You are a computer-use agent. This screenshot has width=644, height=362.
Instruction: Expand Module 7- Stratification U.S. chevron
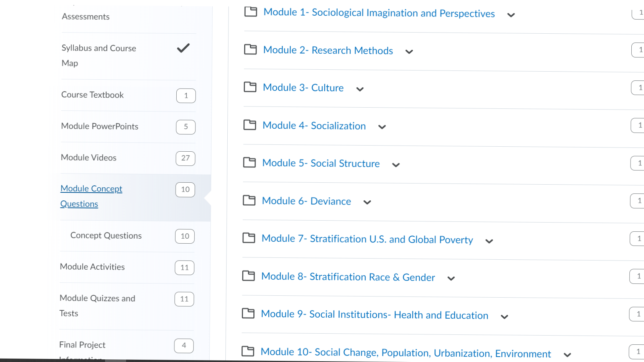[489, 241]
